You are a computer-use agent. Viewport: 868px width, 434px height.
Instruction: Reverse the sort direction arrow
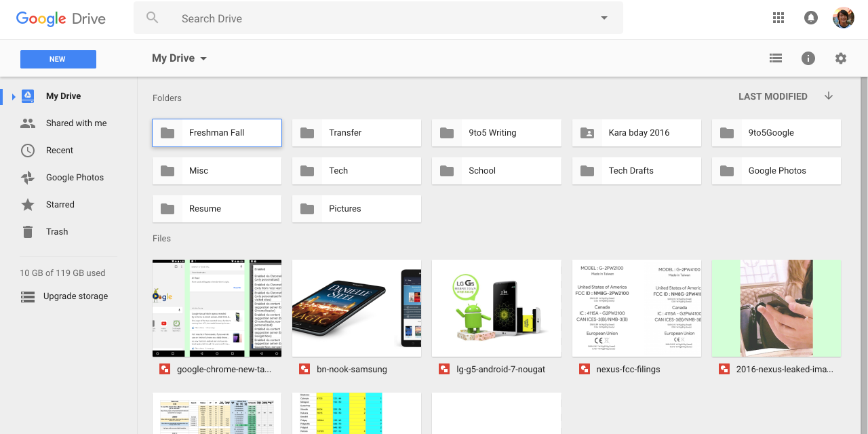[828, 96]
